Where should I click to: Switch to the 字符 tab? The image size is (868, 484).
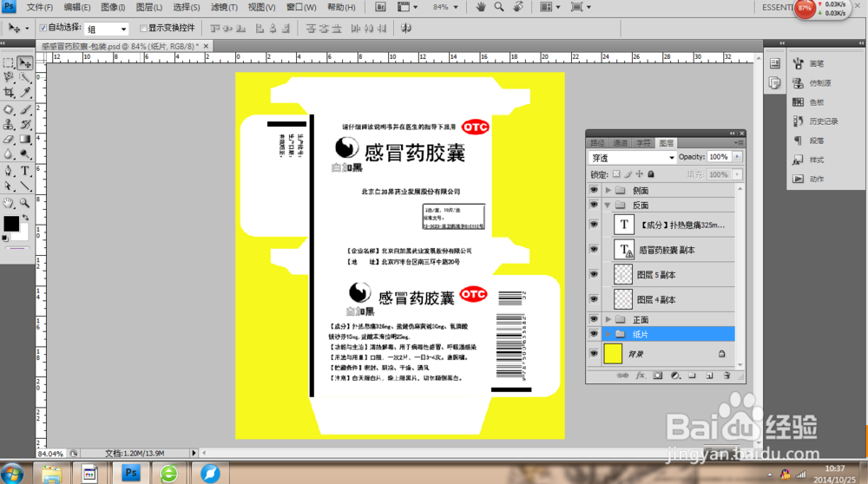[x=643, y=143]
